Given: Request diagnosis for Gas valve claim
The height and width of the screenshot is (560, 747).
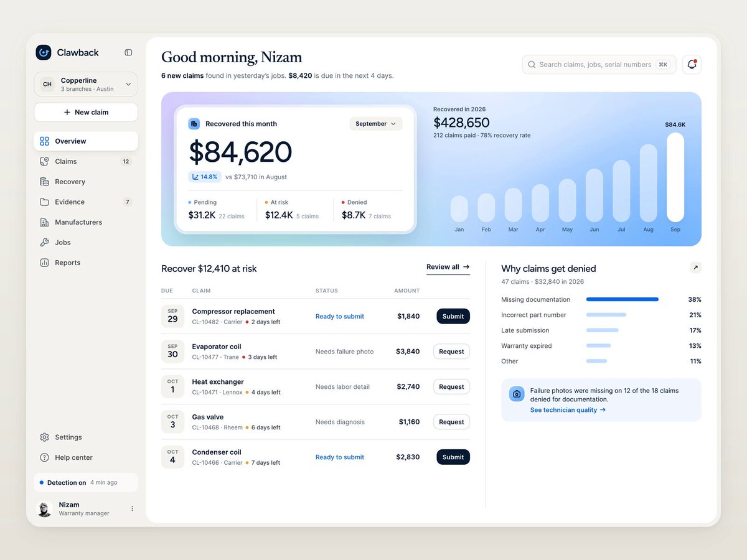Looking at the screenshot, I should click(451, 422).
